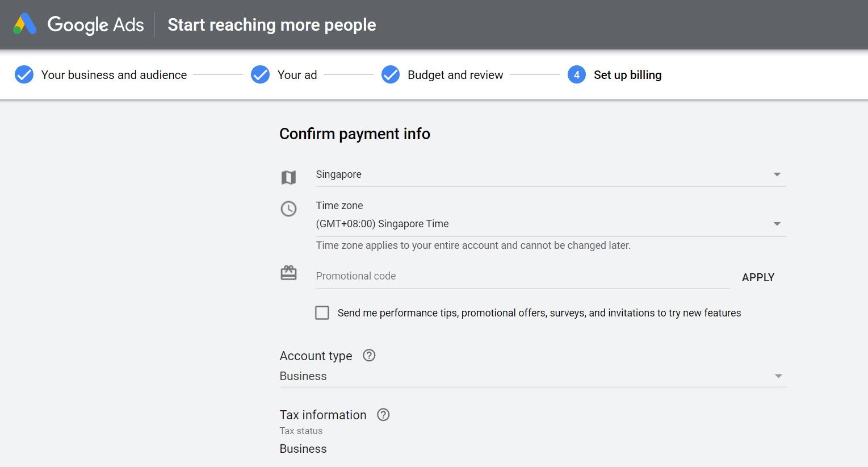Click the performance tips checkbox label text
Viewport: 868px width, 467px height.
pos(539,313)
